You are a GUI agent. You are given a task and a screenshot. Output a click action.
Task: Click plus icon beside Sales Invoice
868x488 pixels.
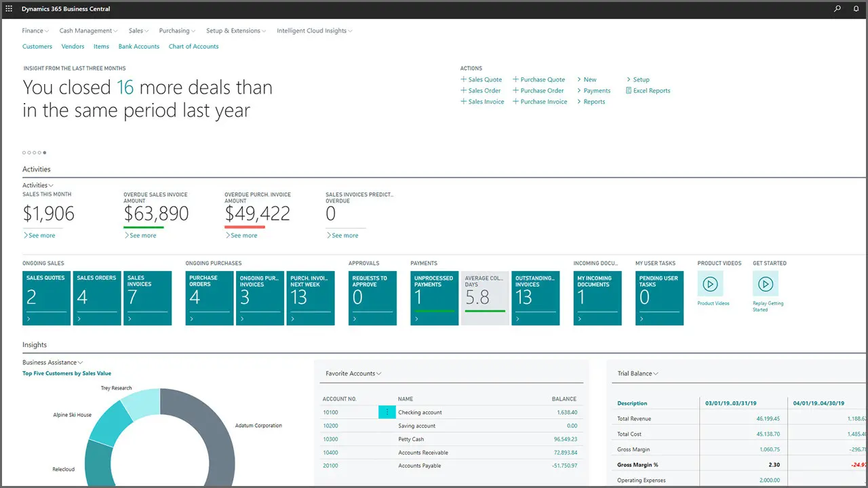click(x=464, y=102)
